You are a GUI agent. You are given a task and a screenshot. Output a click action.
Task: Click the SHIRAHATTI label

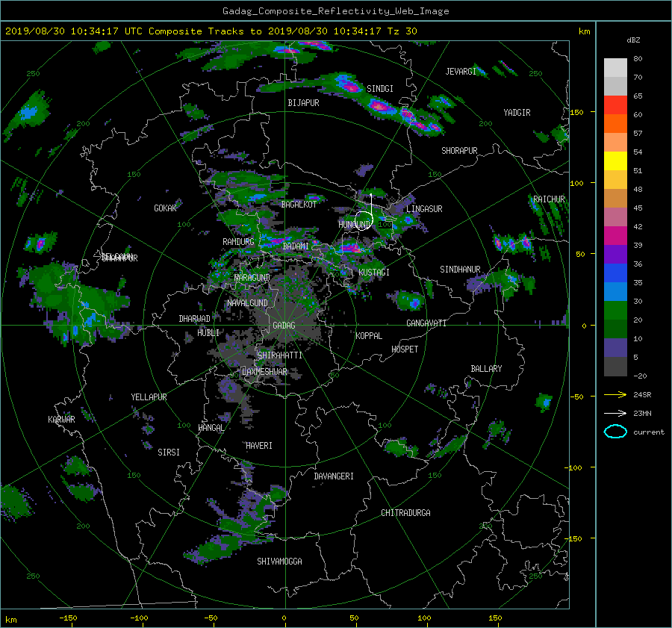click(x=280, y=355)
